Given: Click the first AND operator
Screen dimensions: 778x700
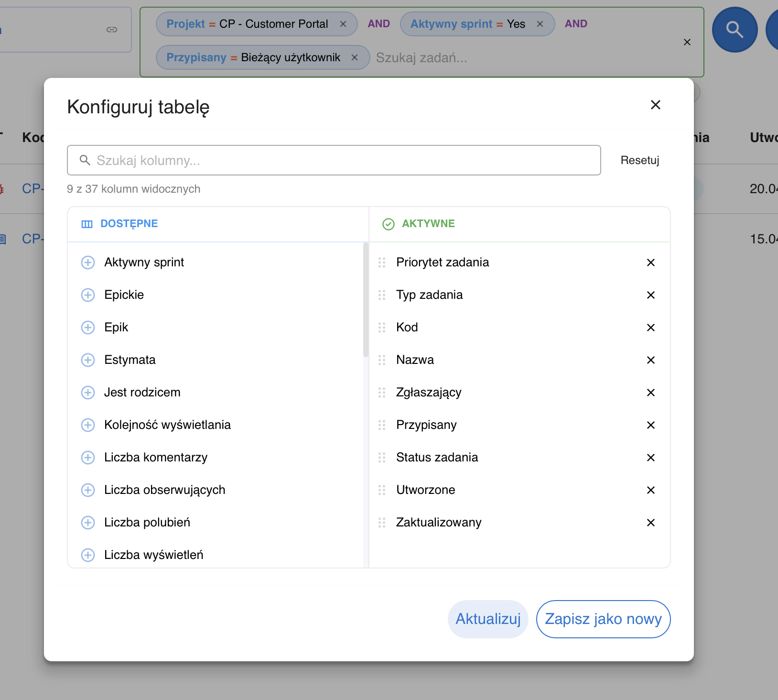Looking at the screenshot, I should click(379, 24).
